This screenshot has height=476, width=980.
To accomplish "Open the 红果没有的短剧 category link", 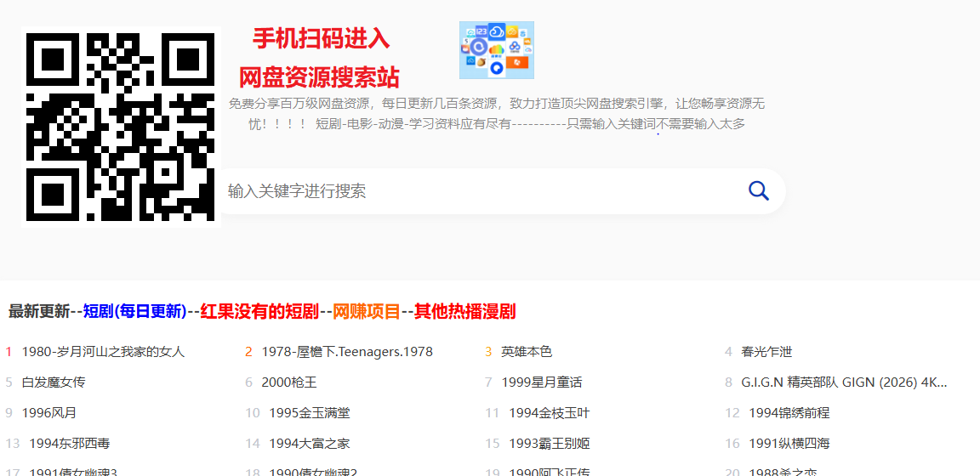I will pyautogui.click(x=259, y=311).
